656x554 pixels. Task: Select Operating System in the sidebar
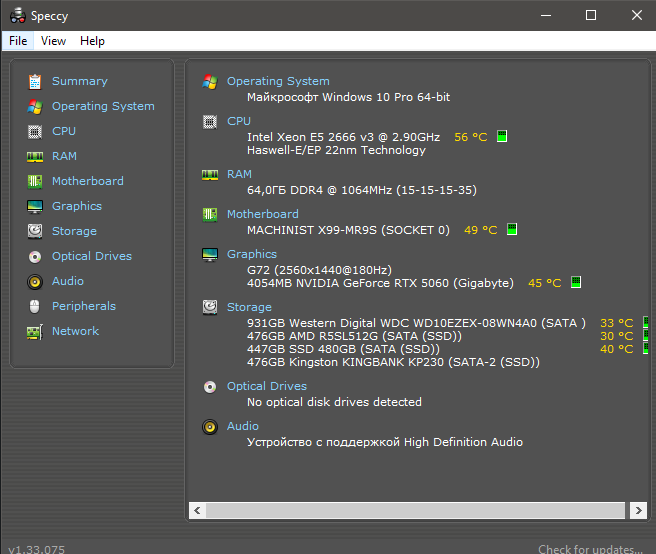pos(103,106)
